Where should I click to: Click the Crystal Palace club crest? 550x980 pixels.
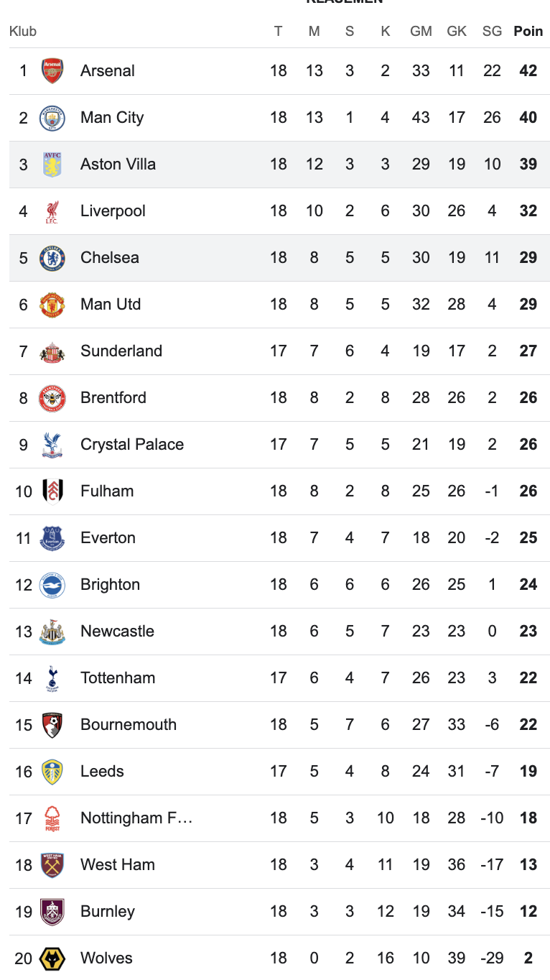[x=52, y=445]
